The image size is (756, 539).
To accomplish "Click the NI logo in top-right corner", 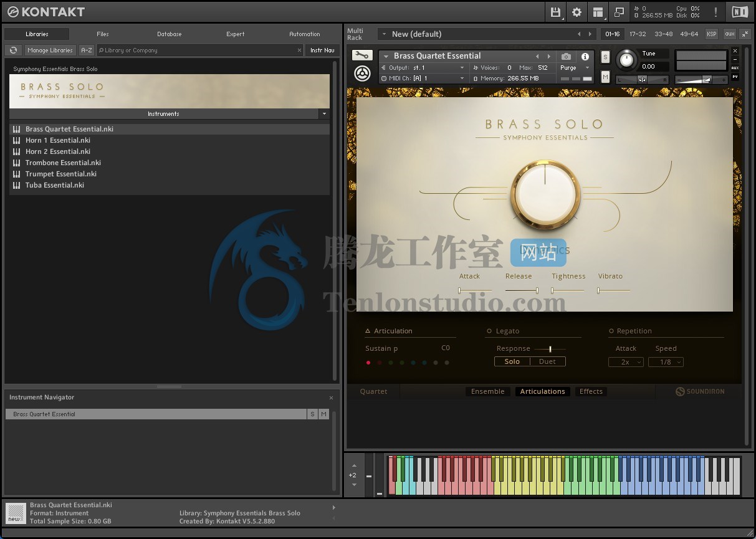I will (740, 12).
